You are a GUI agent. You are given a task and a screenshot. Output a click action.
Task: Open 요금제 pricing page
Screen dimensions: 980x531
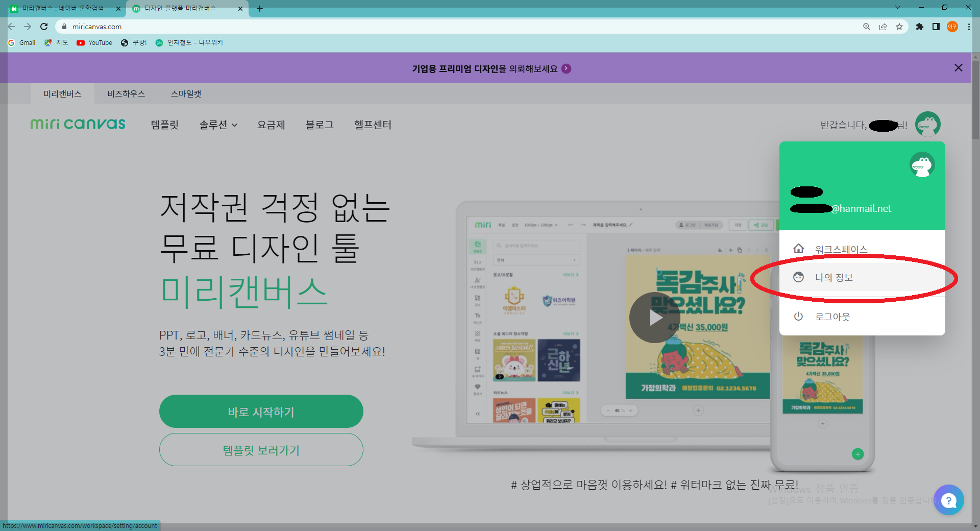pyautogui.click(x=271, y=125)
